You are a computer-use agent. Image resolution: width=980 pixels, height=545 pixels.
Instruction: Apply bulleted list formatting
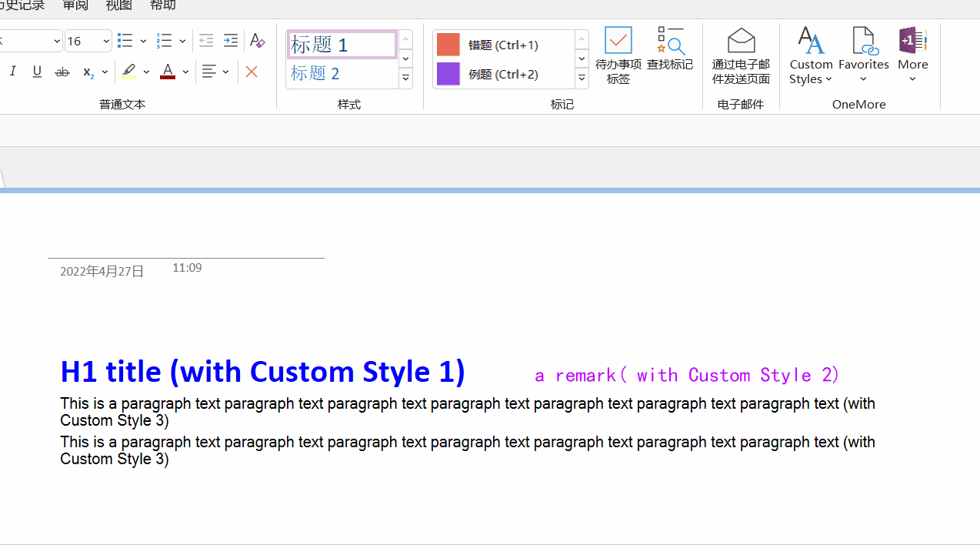125,41
